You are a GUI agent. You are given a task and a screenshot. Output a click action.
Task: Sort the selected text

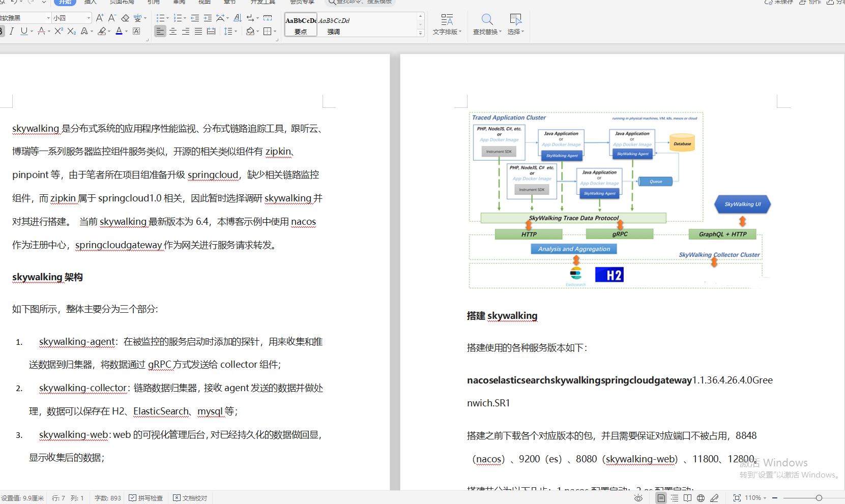(x=238, y=18)
